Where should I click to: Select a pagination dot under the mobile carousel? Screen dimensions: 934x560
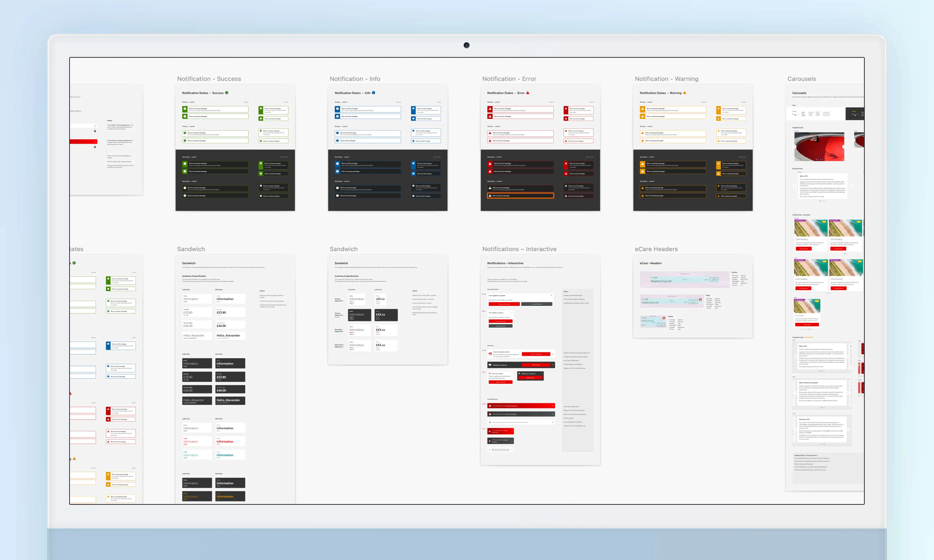click(809, 329)
